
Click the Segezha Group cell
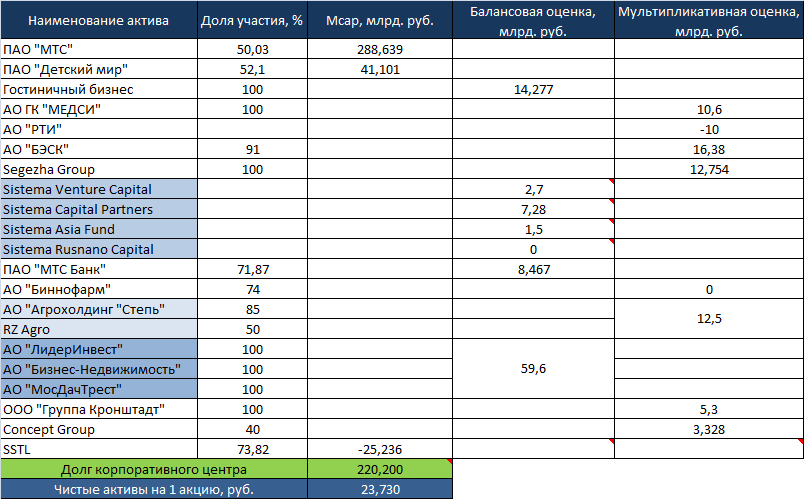pos(98,169)
